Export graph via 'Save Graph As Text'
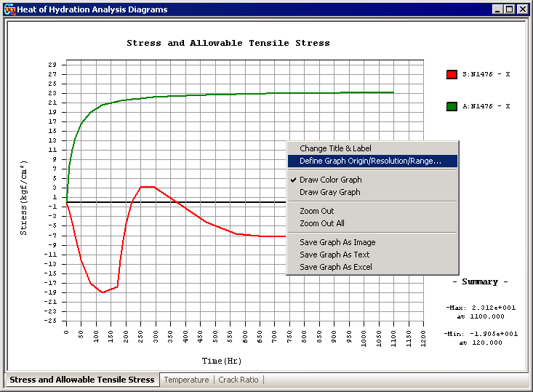The image size is (533, 392). (x=334, y=255)
